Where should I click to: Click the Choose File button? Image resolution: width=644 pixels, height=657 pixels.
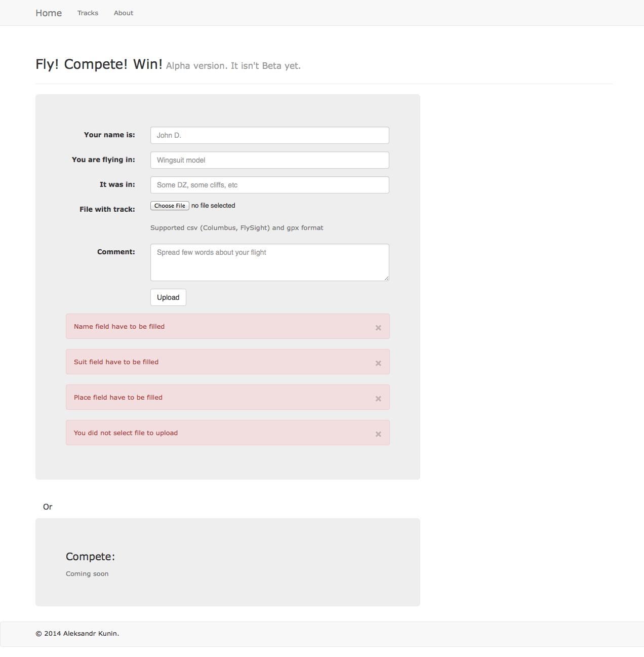(170, 206)
